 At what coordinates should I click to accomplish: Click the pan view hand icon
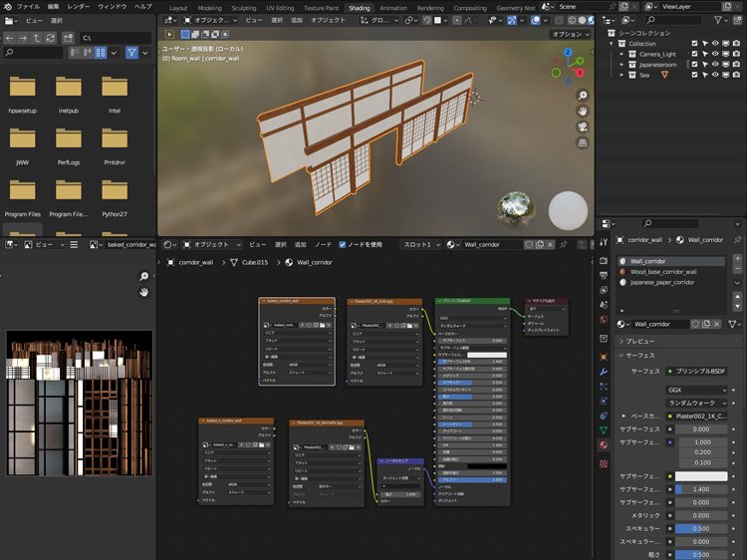tap(583, 112)
